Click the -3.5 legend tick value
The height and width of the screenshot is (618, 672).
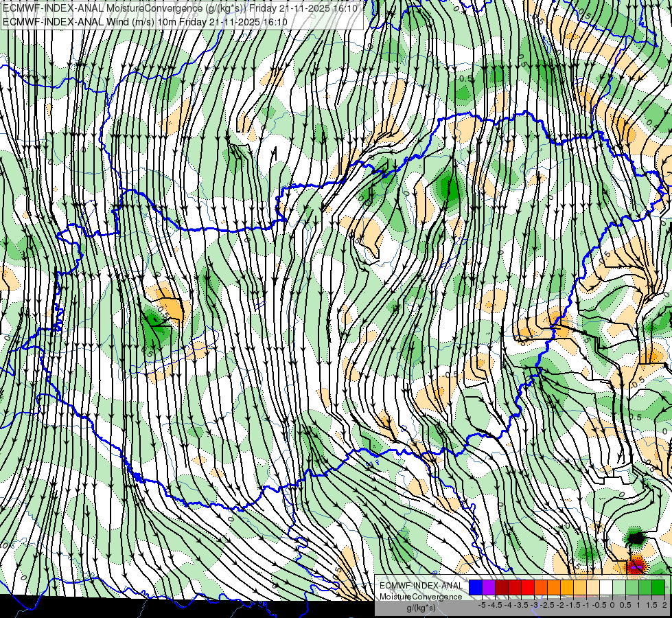tap(521, 605)
